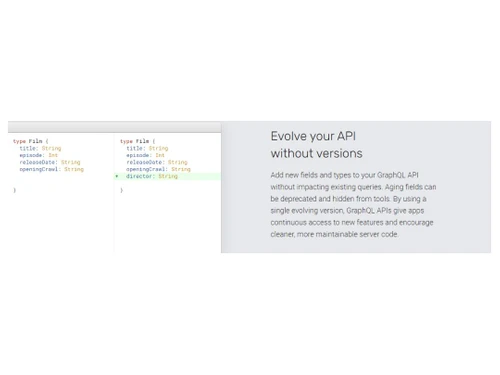Click paragraph line 'cleaner, more maintainable server code'

pyautogui.click(x=334, y=234)
